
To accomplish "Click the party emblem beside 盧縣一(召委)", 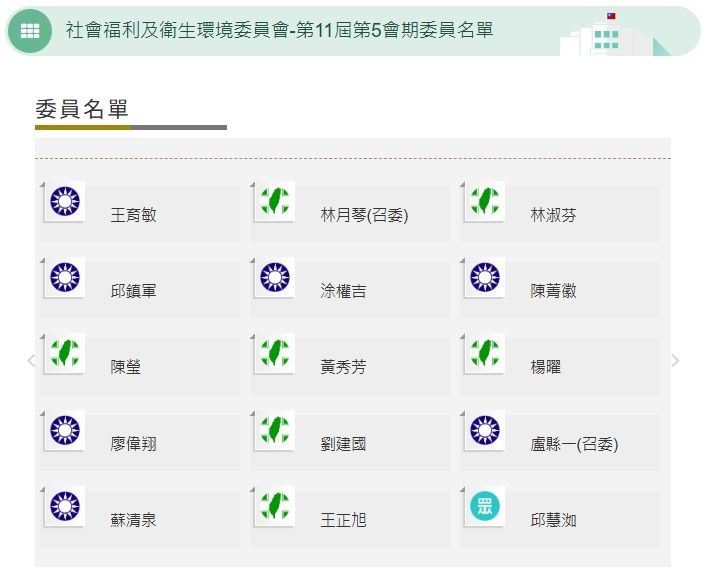I will [485, 431].
